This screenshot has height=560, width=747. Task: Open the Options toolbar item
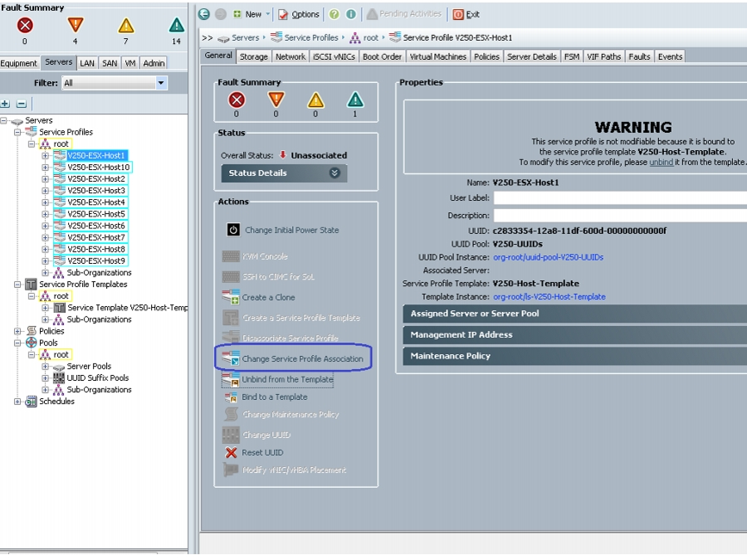click(x=299, y=14)
